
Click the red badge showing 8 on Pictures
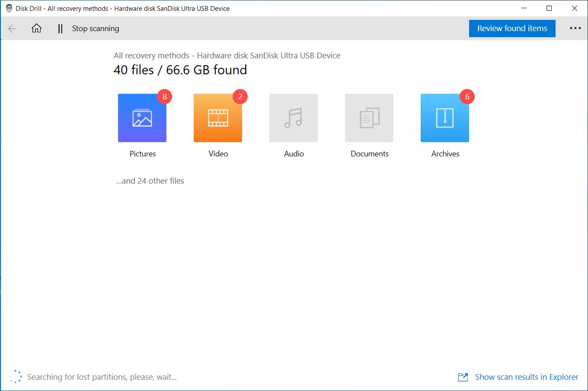(165, 97)
